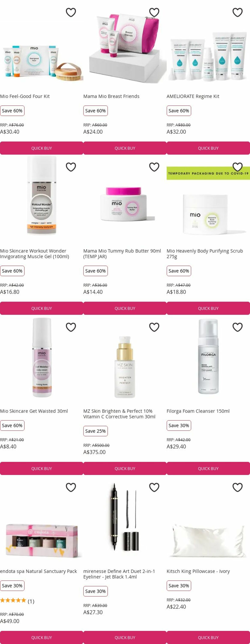Add Mio Feel-Good Four Kit to wishlist

(71, 12)
